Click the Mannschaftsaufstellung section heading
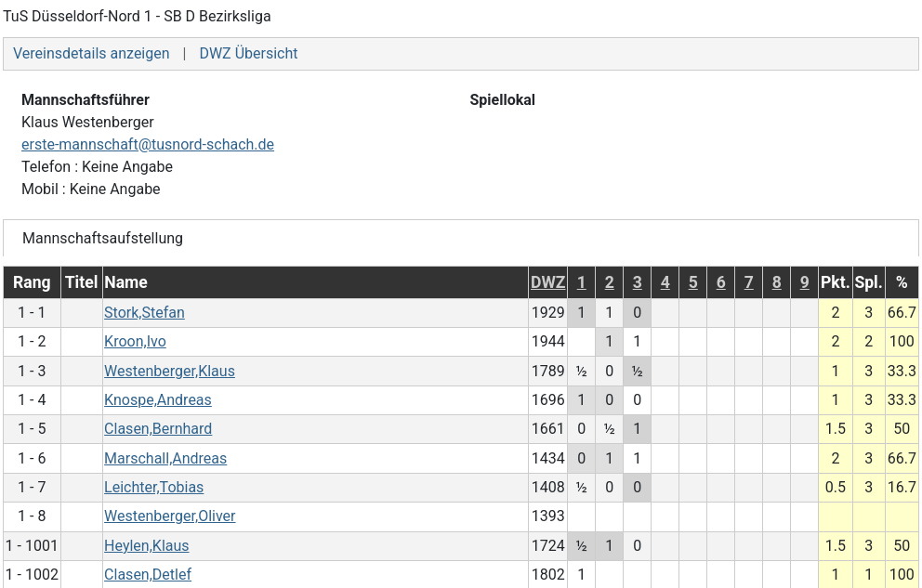The image size is (922, 588). tap(102, 239)
